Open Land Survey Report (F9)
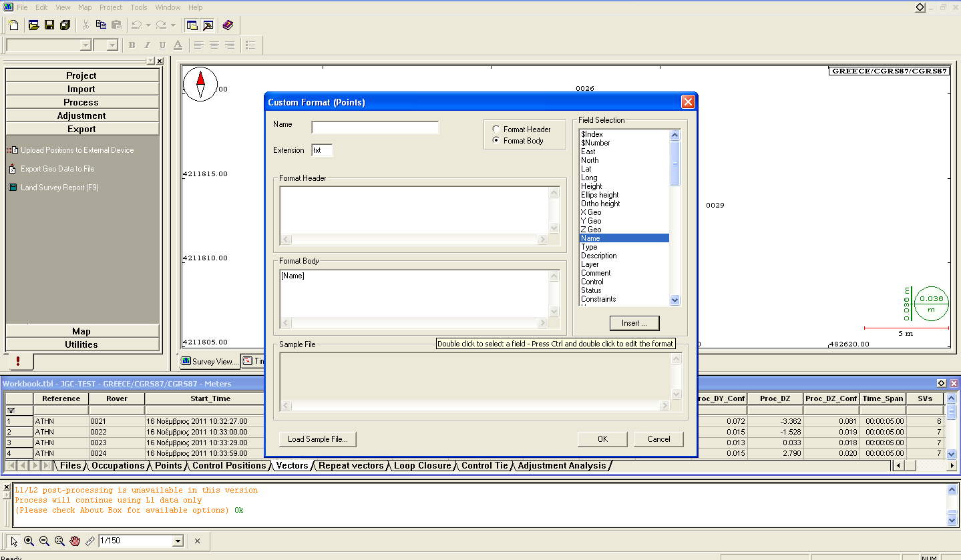The width and height of the screenshot is (961, 560). click(x=59, y=188)
